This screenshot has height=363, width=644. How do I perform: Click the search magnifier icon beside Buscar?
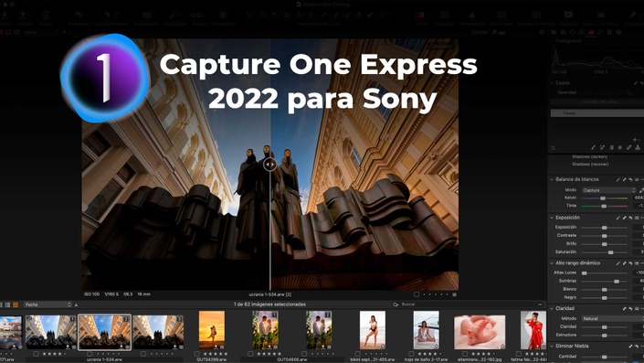(x=396, y=304)
